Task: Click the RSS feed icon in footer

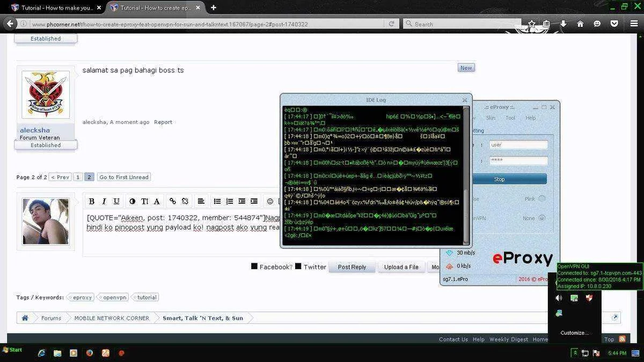Action: [x=622, y=339]
